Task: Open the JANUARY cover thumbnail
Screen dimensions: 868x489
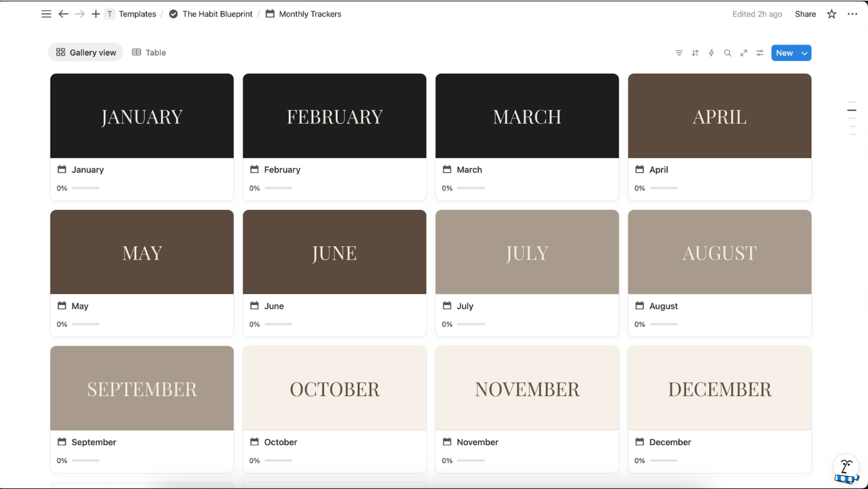Action: pyautogui.click(x=142, y=116)
